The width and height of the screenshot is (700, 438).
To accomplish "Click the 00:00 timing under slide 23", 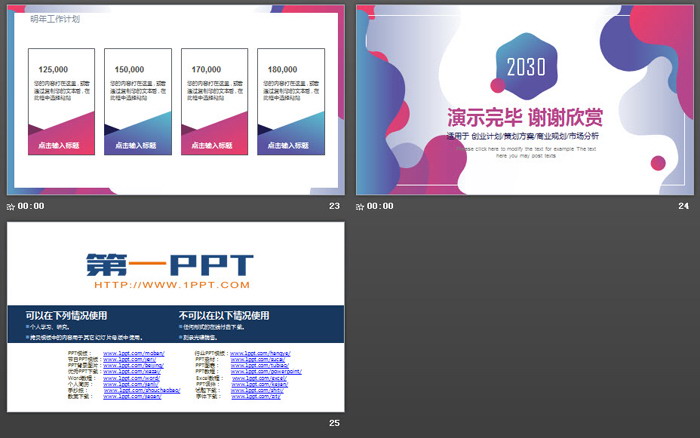I will 31,206.
